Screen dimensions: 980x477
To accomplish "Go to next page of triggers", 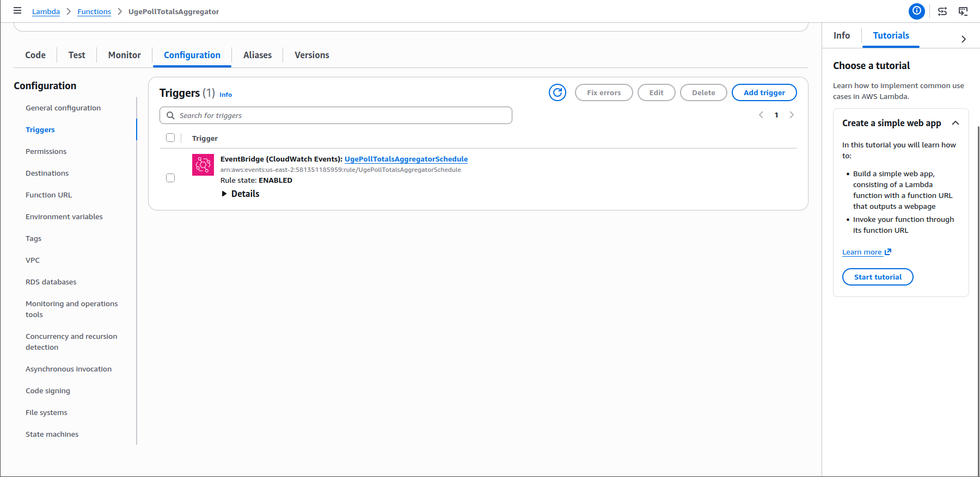I will (792, 115).
